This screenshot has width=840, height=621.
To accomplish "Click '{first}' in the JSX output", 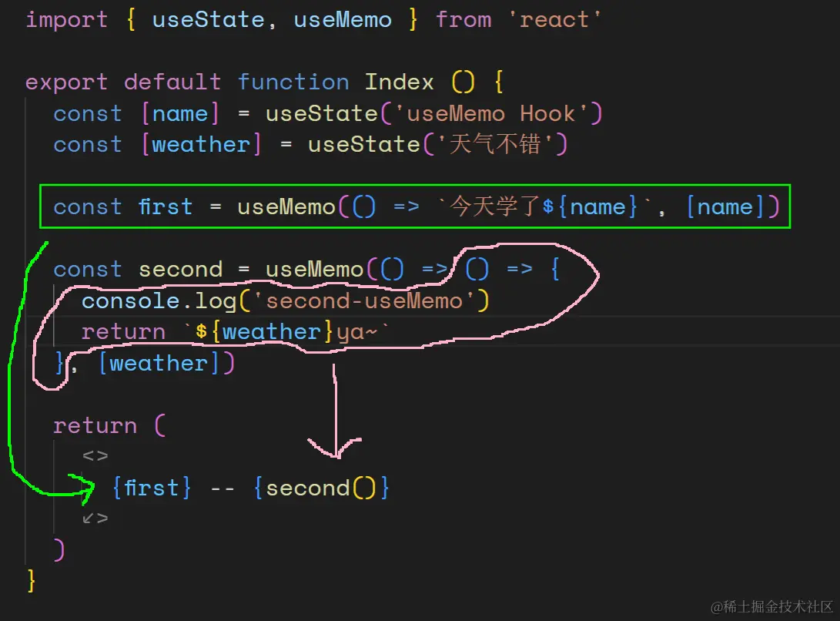I will pyautogui.click(x=152, y=488).
